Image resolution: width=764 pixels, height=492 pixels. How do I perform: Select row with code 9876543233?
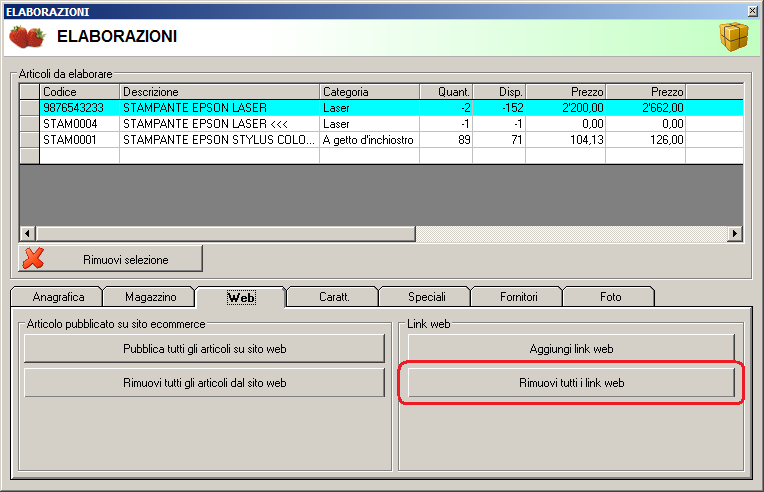pyautogui.click(x=382, y=108)
